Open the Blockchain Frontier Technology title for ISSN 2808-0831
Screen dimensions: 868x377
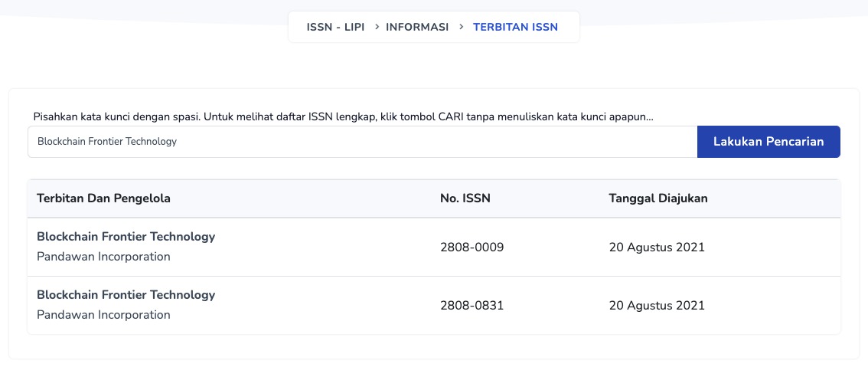tap(126, 295)
